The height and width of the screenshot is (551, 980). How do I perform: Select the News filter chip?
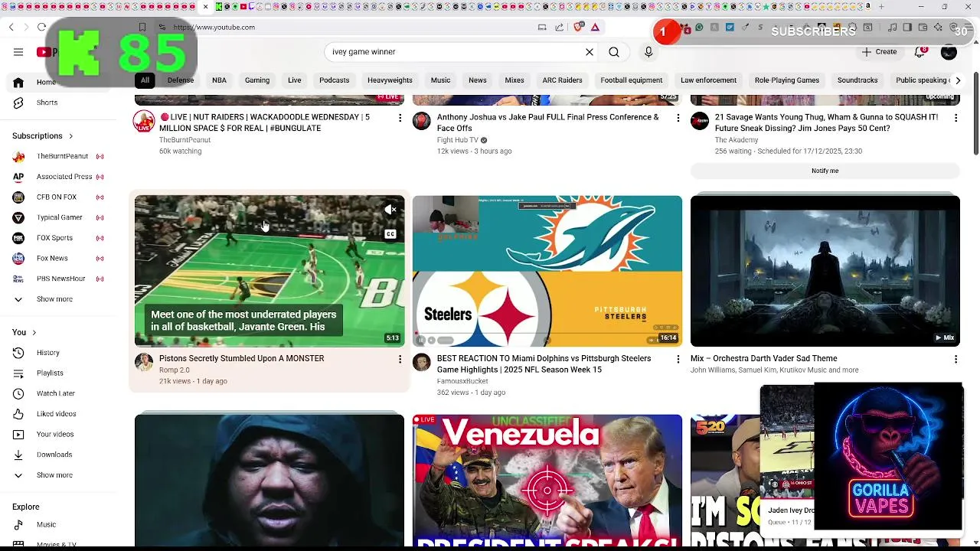pyautogui.click(x=478, y=80)
